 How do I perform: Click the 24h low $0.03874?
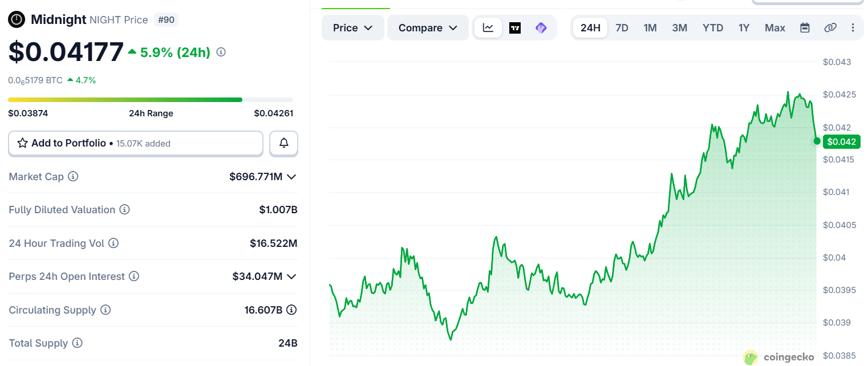(x=28, y=113)
